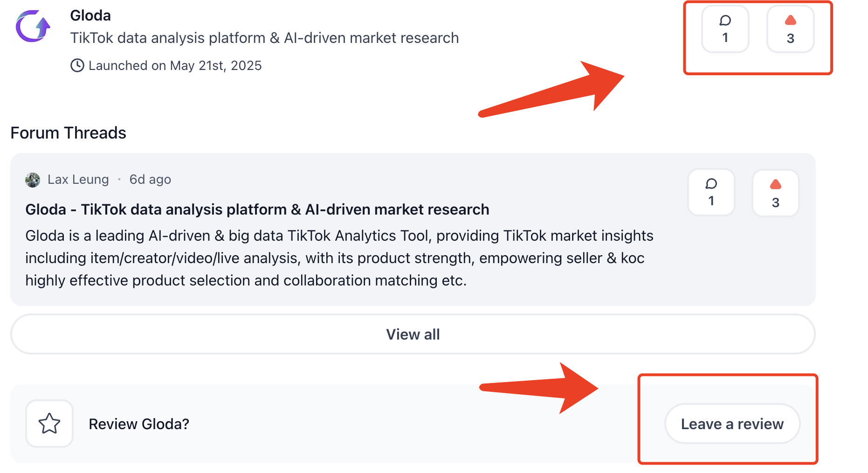Click View all forum threads

pyautogui.click(x=413, y=334)
